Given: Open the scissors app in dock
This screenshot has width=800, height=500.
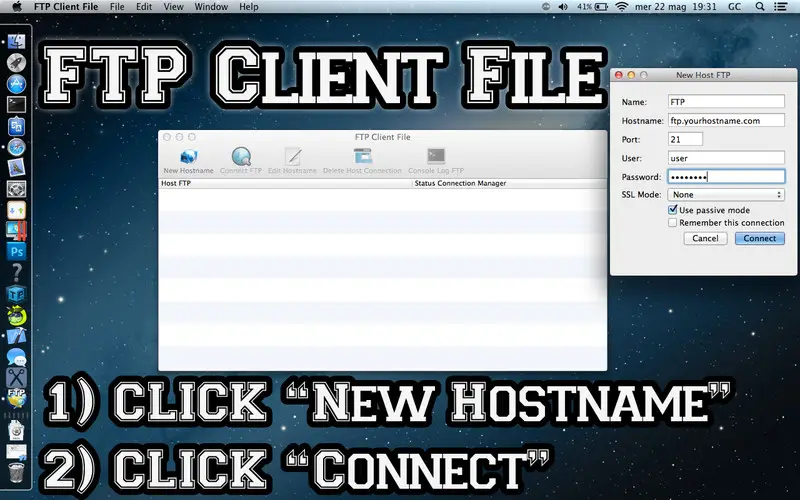Looking at the screenshot, I should (x=16, y=378).
